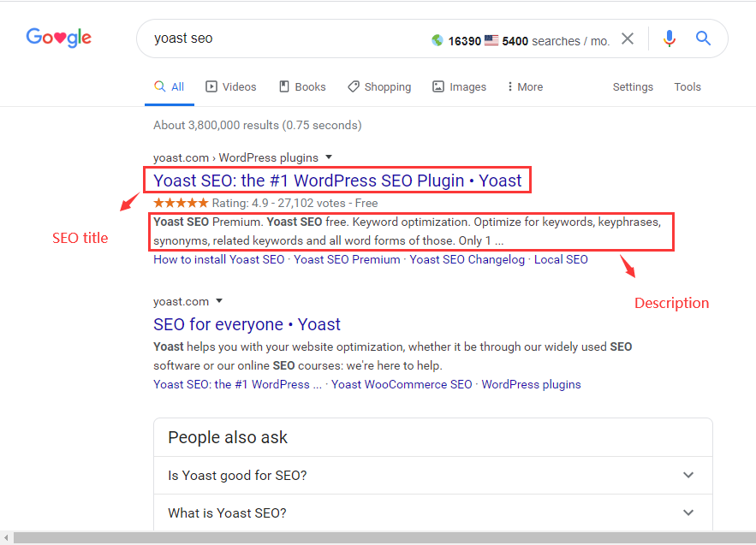Switch to the Books tab
756x545 pixels.
303,86
